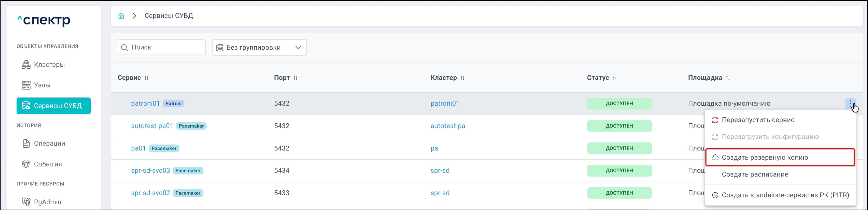This screenshot has width=868, height=210.
Task: Sort table by Status column
Action: tap(615, 78)
